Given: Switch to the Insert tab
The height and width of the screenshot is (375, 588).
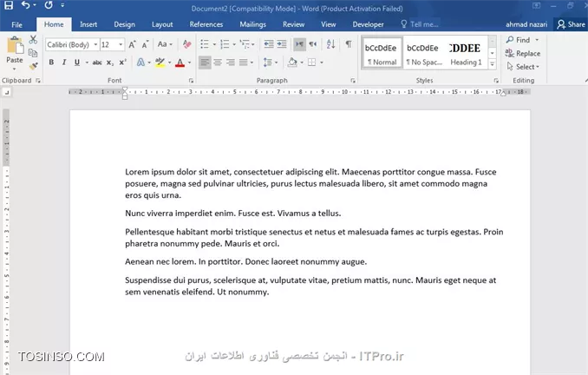Looking at the screenshot, I should pos(88,25).
